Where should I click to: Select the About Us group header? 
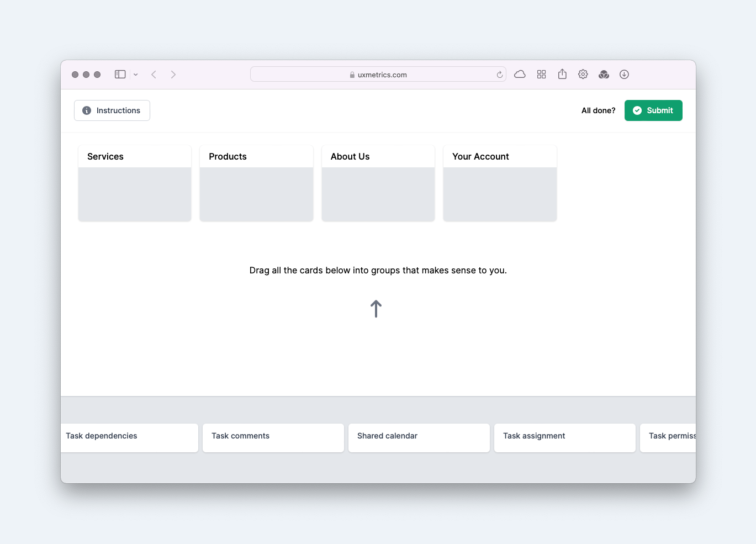tap(378, 156)
